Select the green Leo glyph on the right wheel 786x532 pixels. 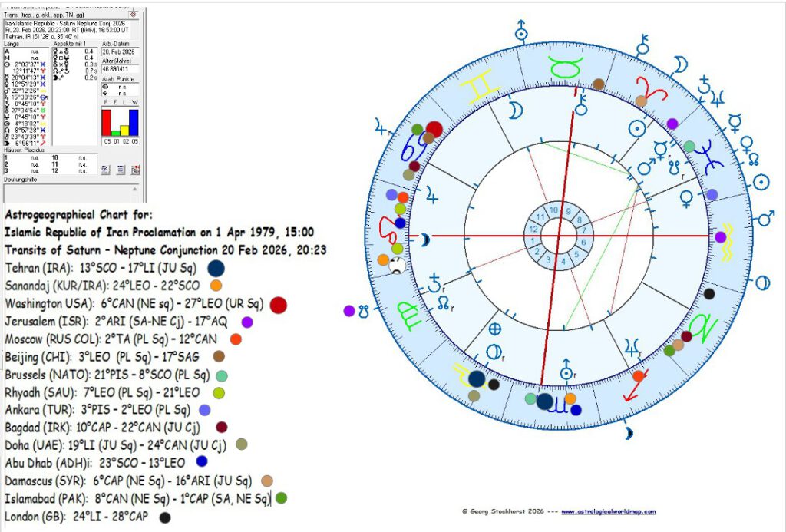click(x=705, y=324)
